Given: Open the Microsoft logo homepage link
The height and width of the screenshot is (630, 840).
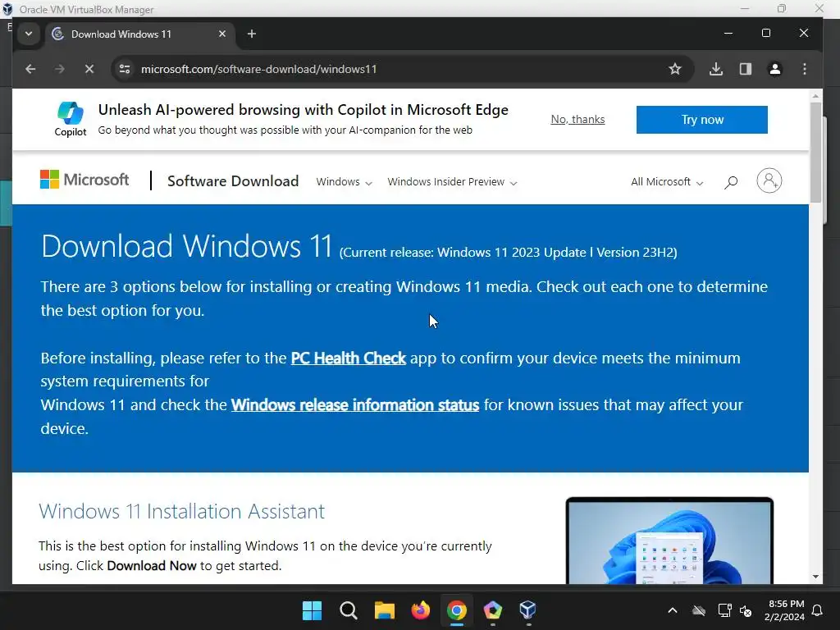Looking at the screenshot, I should (84, 180).
